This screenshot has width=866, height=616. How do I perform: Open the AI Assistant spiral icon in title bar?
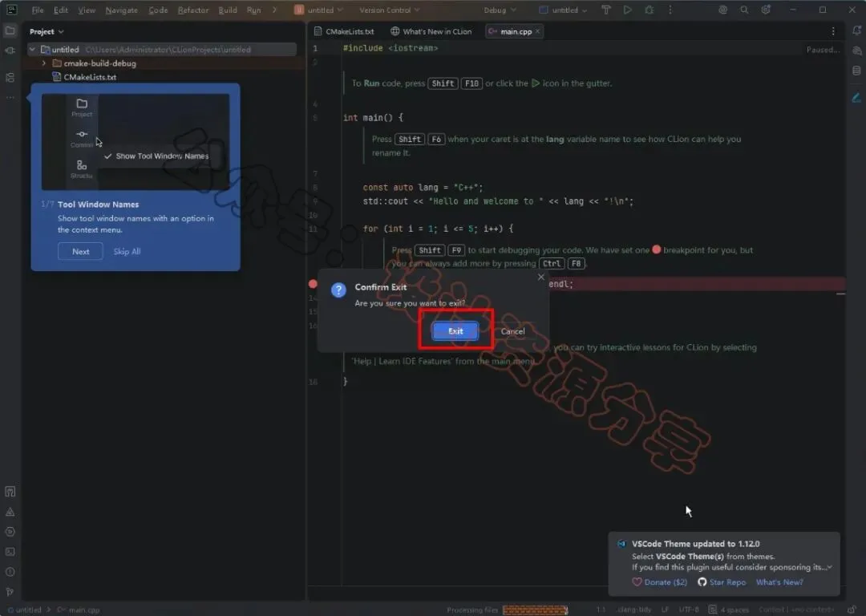click(723, 10)
